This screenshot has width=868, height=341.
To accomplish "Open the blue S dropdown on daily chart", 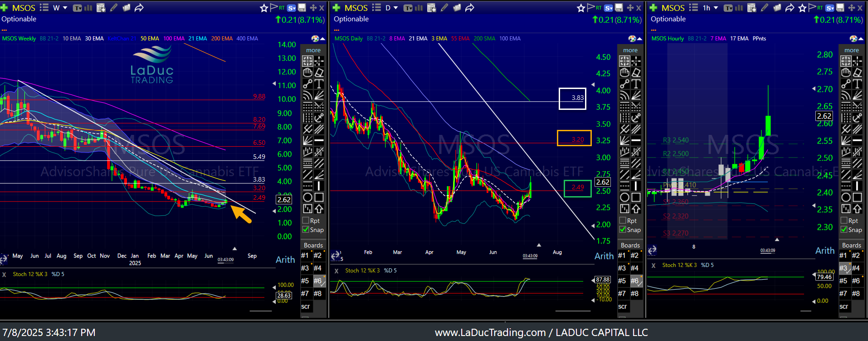I will 609,8.
